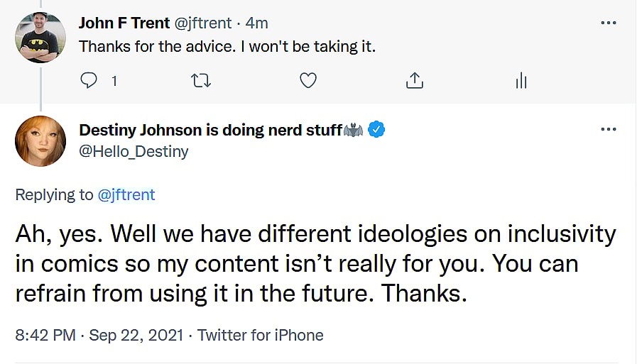Click the reply icon on John's tweet
This screenshot has width=637, height=364.
[x=89, y=81]
